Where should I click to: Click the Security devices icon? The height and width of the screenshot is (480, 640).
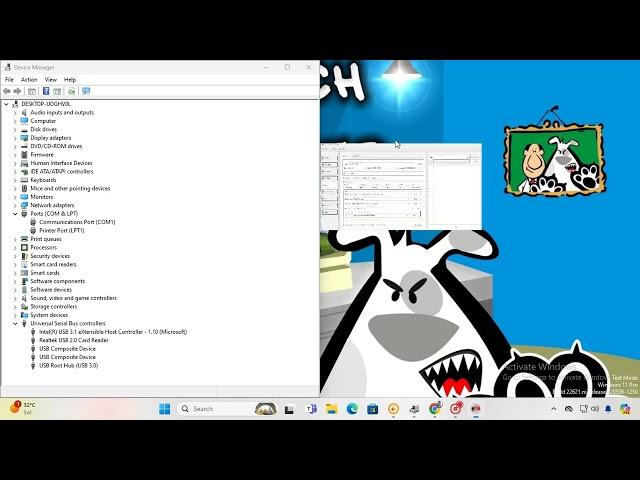click(24, 256)
